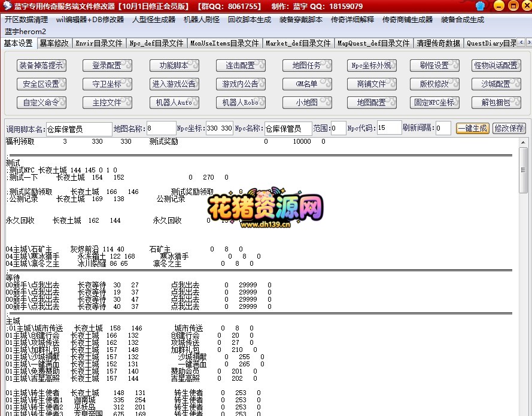This screenshot has height=416, width=532.
Task: Switch to Market_def目录文件 tab
Action: 298,43
